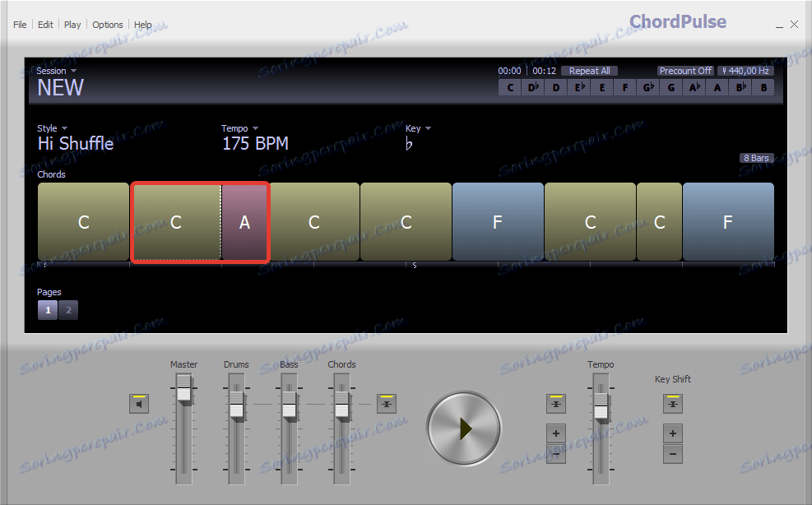Select the last F chord block
This screenshot has width=812, height=505.
728,222
